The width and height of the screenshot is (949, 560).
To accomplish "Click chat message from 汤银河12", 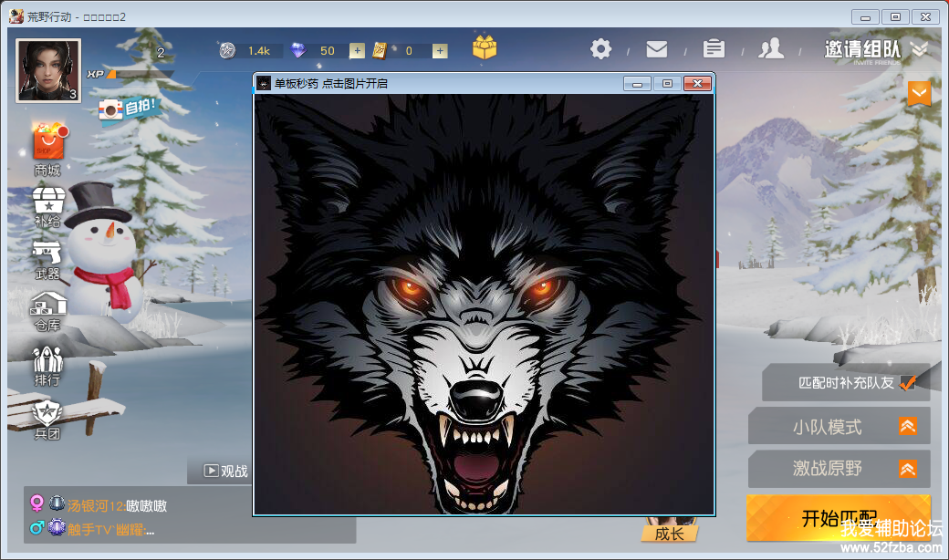I will 117,505.
